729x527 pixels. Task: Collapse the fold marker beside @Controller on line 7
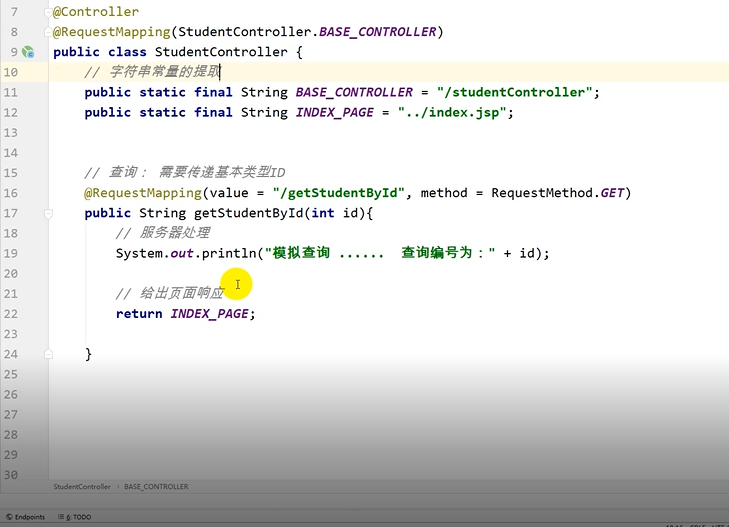click(x=48, y=12)
